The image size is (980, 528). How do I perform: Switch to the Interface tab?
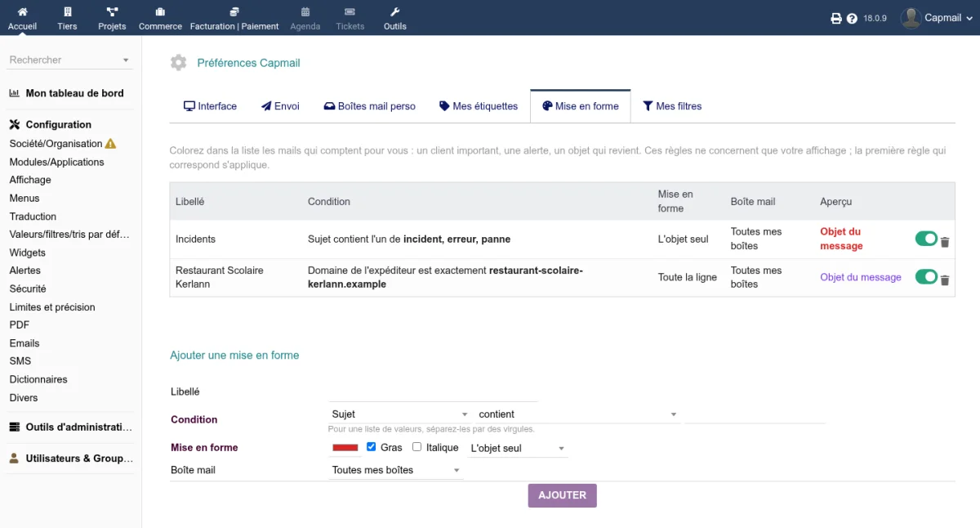[210, 106]
